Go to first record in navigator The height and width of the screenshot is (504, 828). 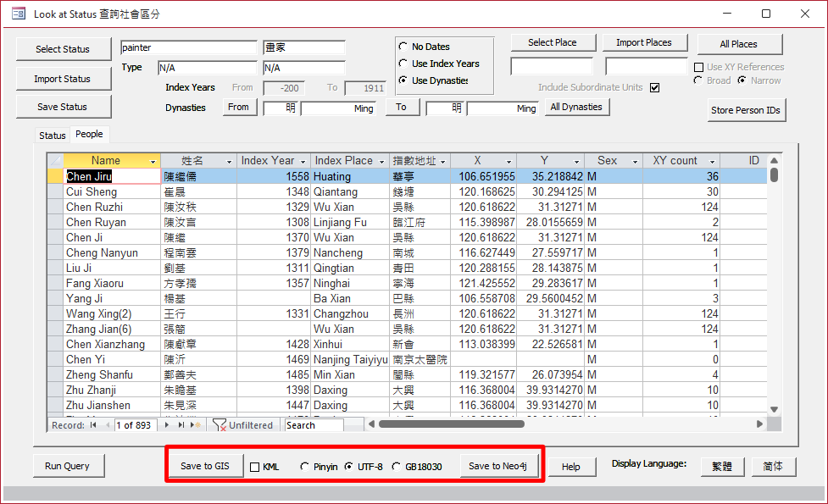tap(92, 425)
